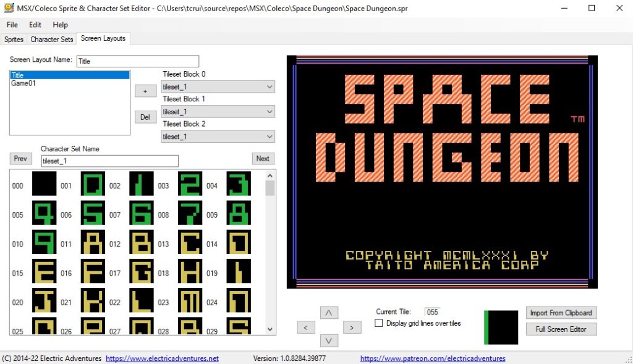The height and width of the screenshot is (364, 633).
Task: Select tile 005 with green digit 4
Action: pyautogui.click(x=45, y=213)
